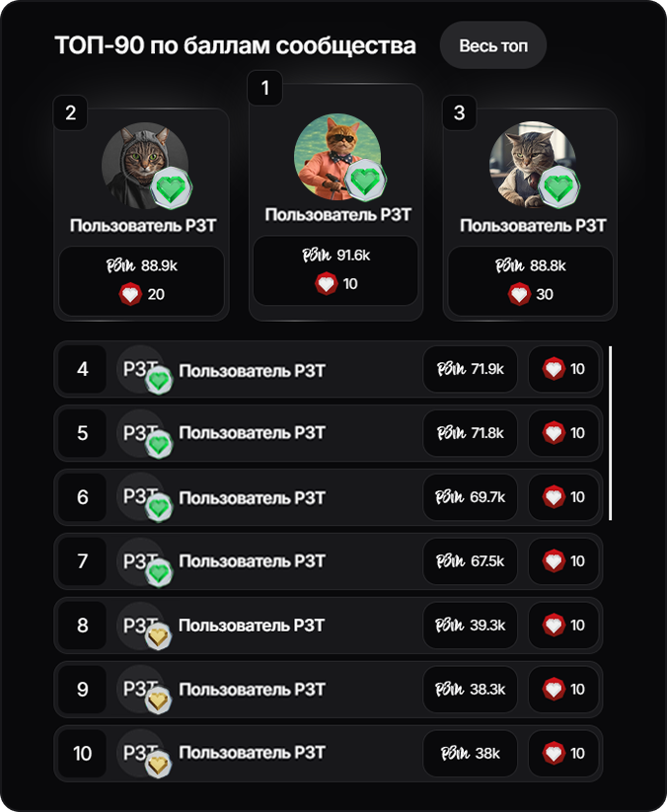Click the red heart icon beside 30
Viewport: 667px width, 812px height.
point(519,294)
